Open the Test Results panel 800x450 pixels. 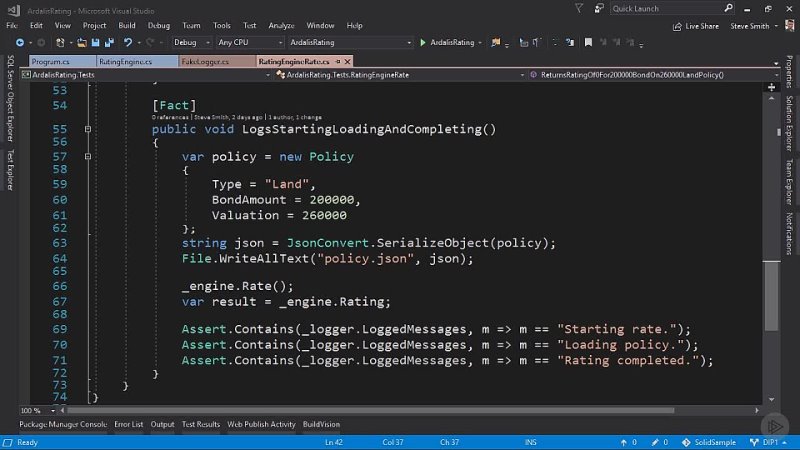tap(201, 424)
